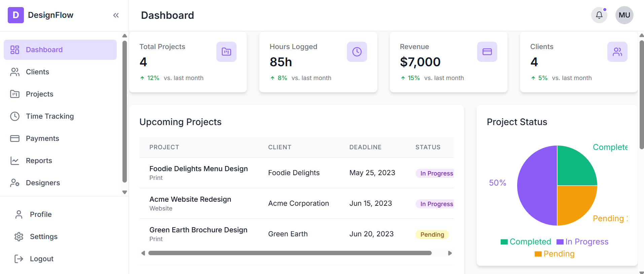The width and height of the screenshot is (644, 274).
Task: Click the purple In Progress pie slice
Action: (537, 186)
